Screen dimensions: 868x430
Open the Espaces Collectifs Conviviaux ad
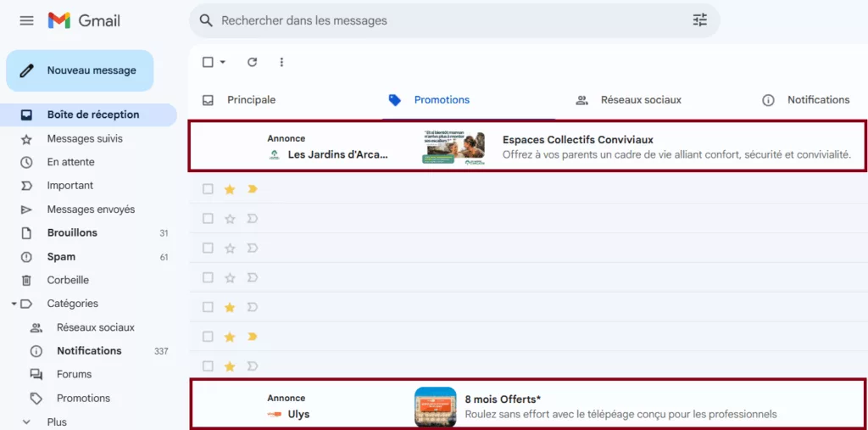tap(528, 146)
